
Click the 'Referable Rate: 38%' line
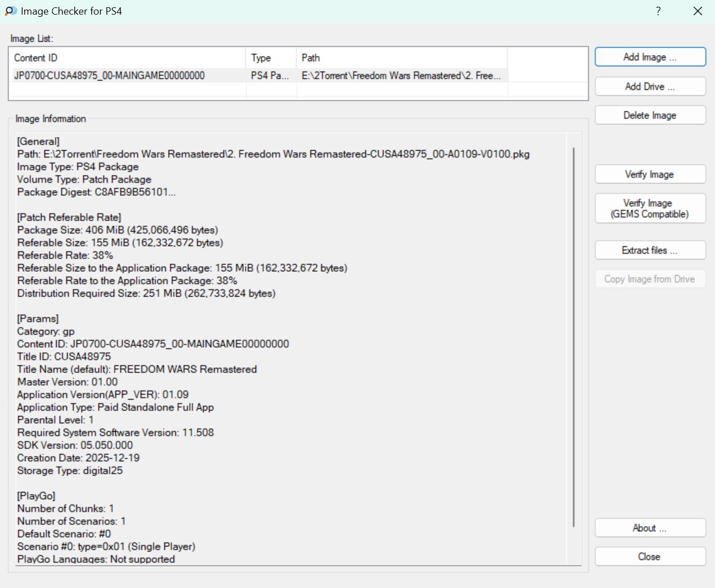pyautogui.click(x=65, y=255)
